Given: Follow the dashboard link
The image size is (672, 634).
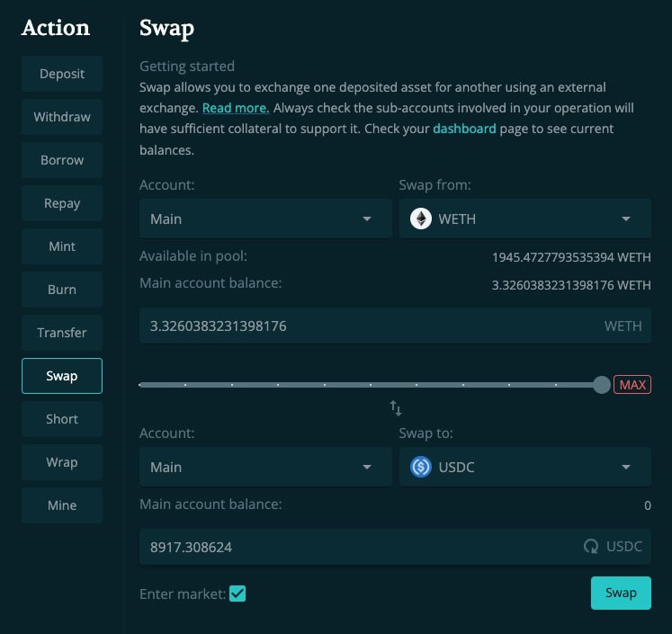Looking at the screenshot, I should pyautogui.click(x=464, y=129).
